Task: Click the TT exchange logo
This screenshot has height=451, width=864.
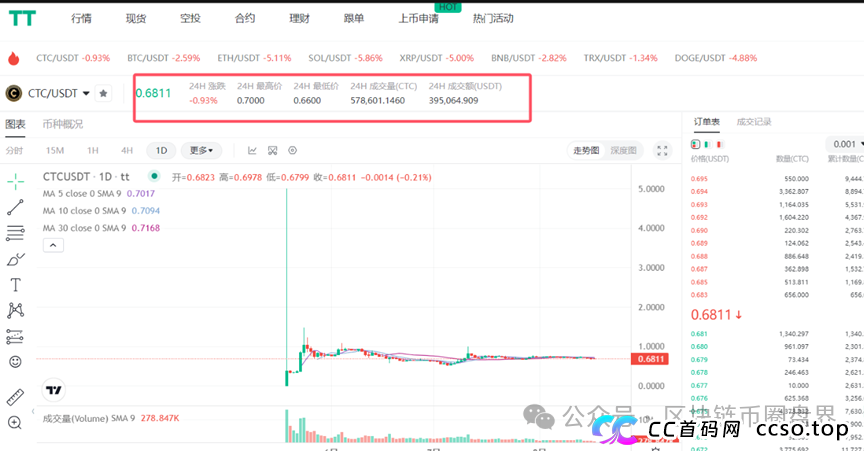Action: (23, 18)
